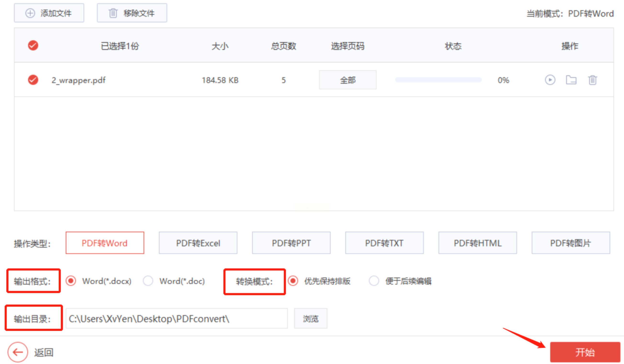Click the play icon for 2_wrapper.pdf

[x=550, y=80]
